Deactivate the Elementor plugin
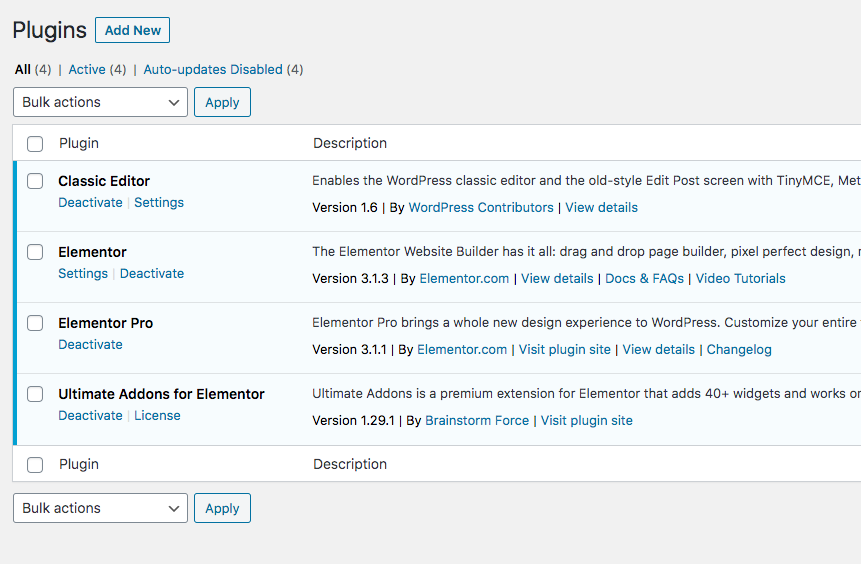Screen dimensions: 861x564 (x=152, y=273)
